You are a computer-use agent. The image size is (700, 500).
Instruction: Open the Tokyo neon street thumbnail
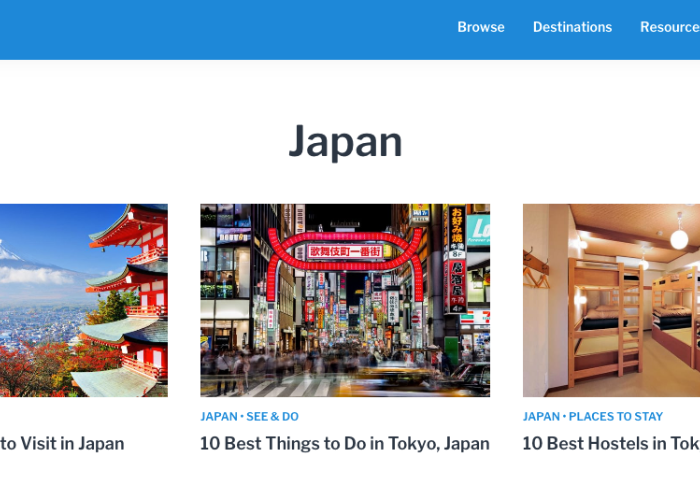coord(345,300)
